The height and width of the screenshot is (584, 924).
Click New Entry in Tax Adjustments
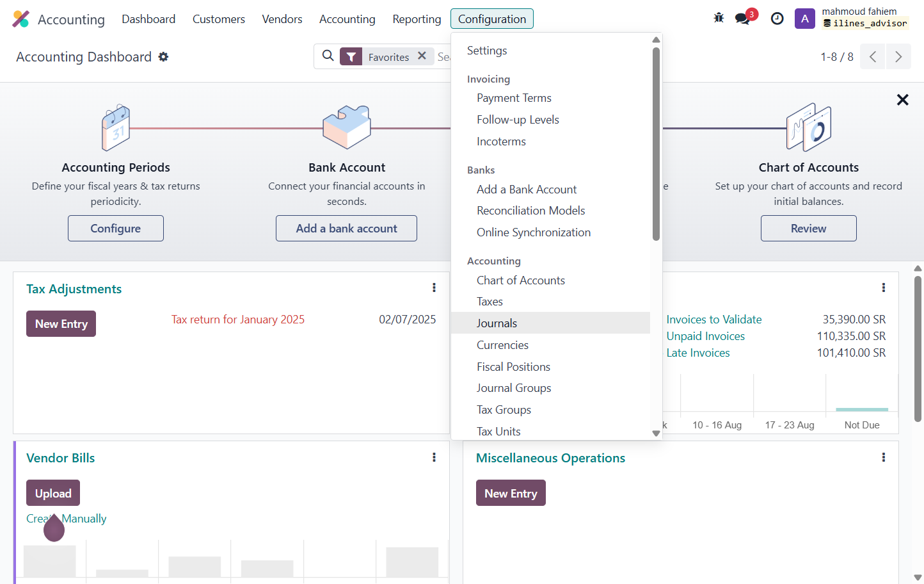pos(61,324)
